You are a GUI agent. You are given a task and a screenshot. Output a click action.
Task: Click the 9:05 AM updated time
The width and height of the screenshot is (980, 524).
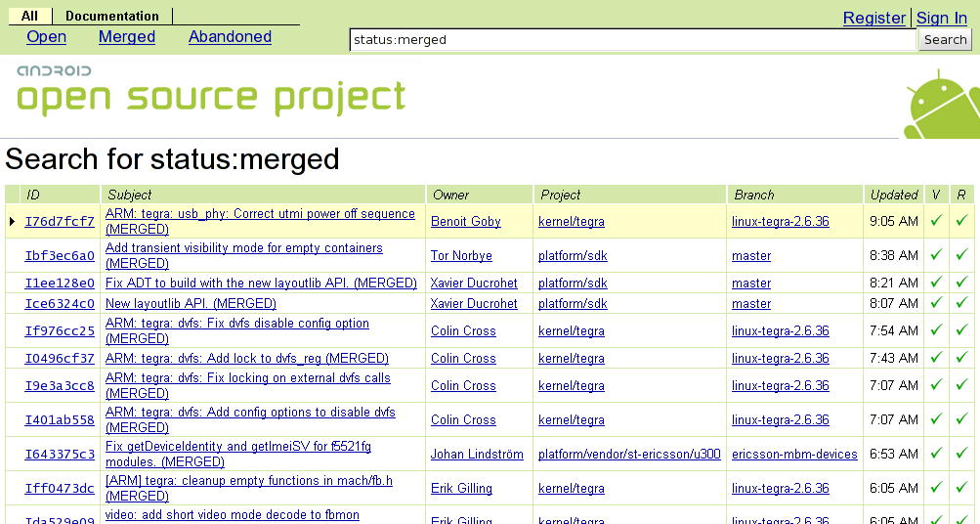click(x=894, y=221)
